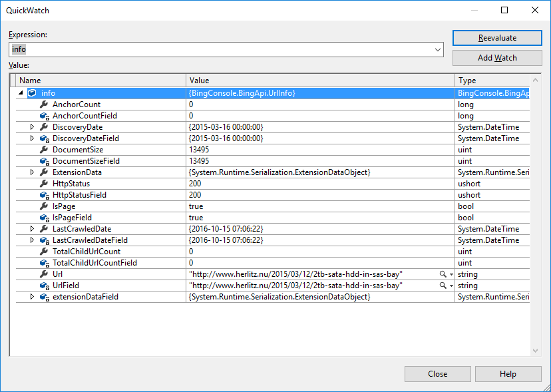Click the info object icon in root row
This screenshot has height=392, width=551.
(x=32, y=93)
